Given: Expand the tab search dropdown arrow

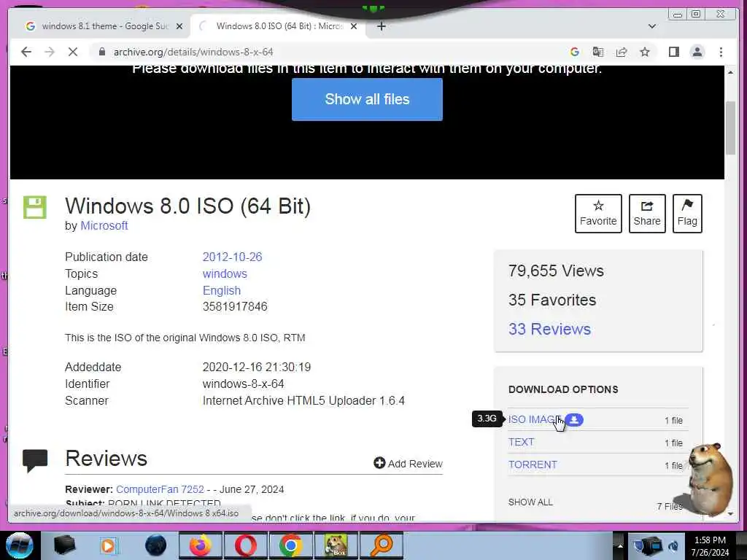Looking at the screenshot, I should 652,26.
